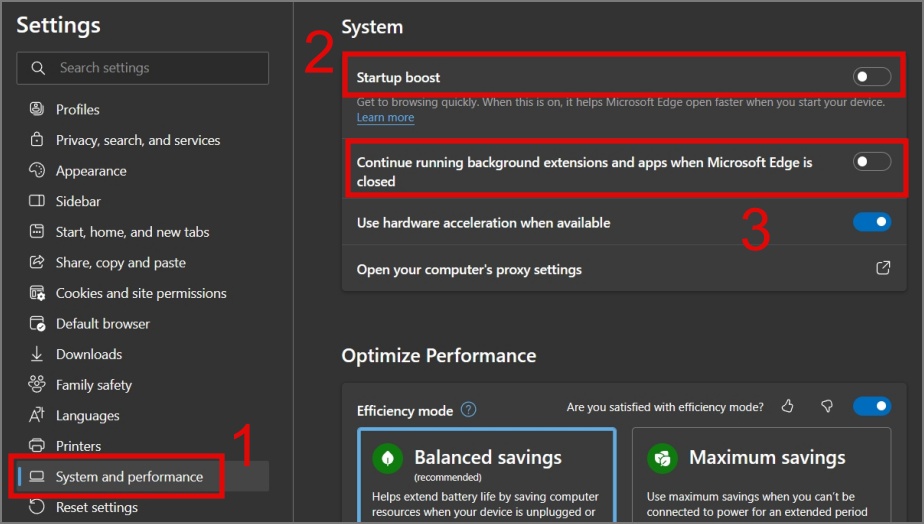Image resolution: width=924 pixels, height=524 pixels.
Task: Click the Search settings field
Action: [143, 68]
